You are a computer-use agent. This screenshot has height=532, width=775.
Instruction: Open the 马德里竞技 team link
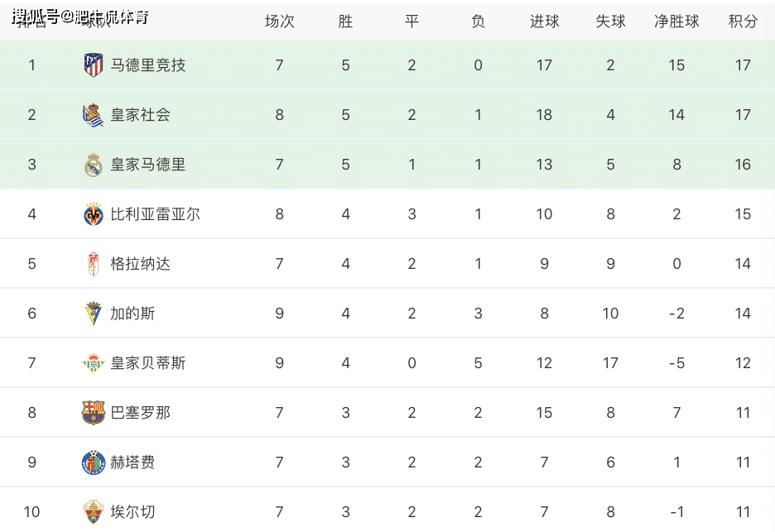[148, 65]
